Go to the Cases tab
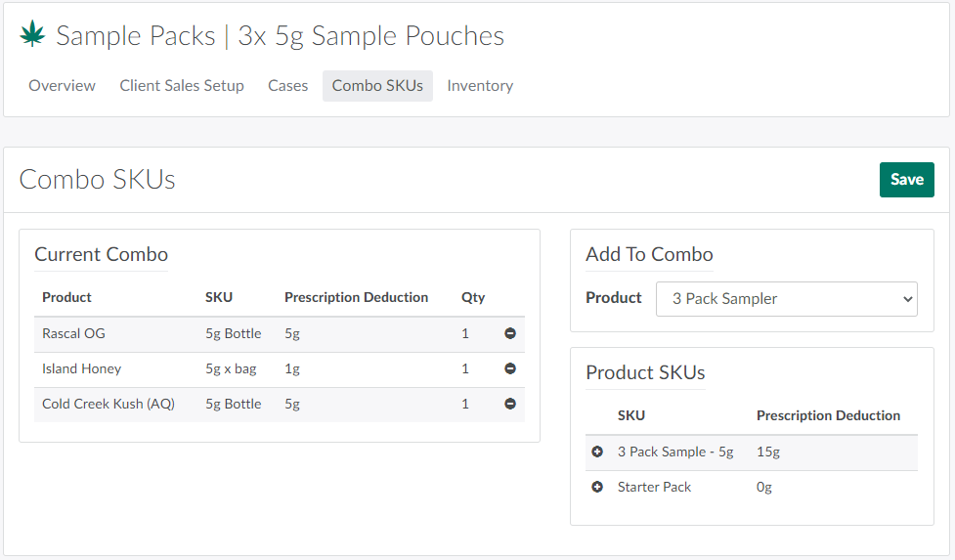The image size is (955, 560). [x=287, y=86]
